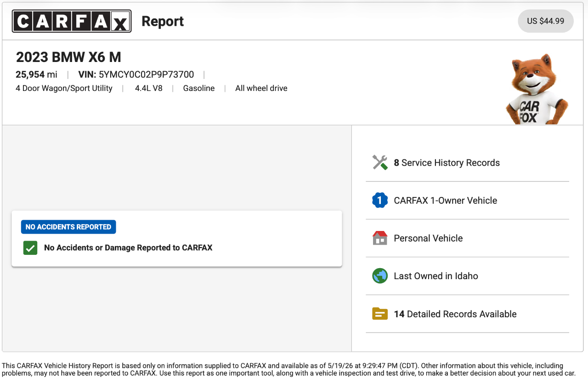Select Last Owned in Idaho row
Image resolution: width=588 pixels, height=382 pixels.
click(467, 276)
